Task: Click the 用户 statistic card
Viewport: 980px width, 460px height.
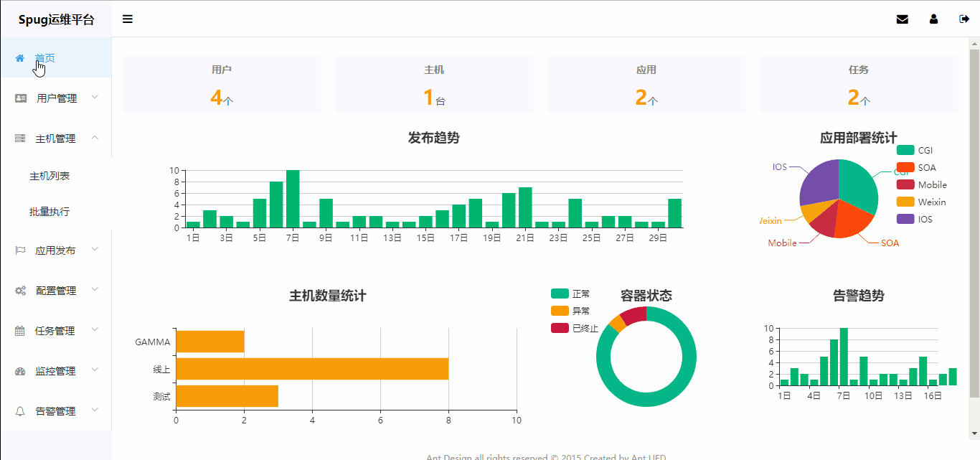Action: (x=222, y=84)
